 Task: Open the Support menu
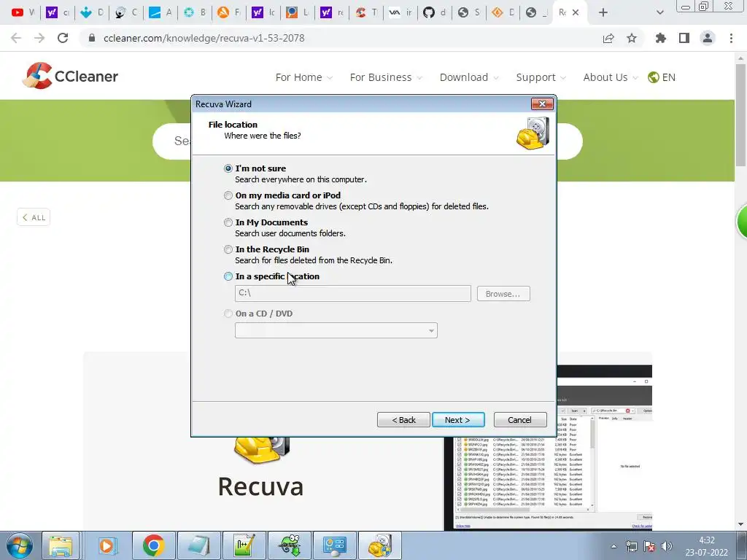[541, 77]
